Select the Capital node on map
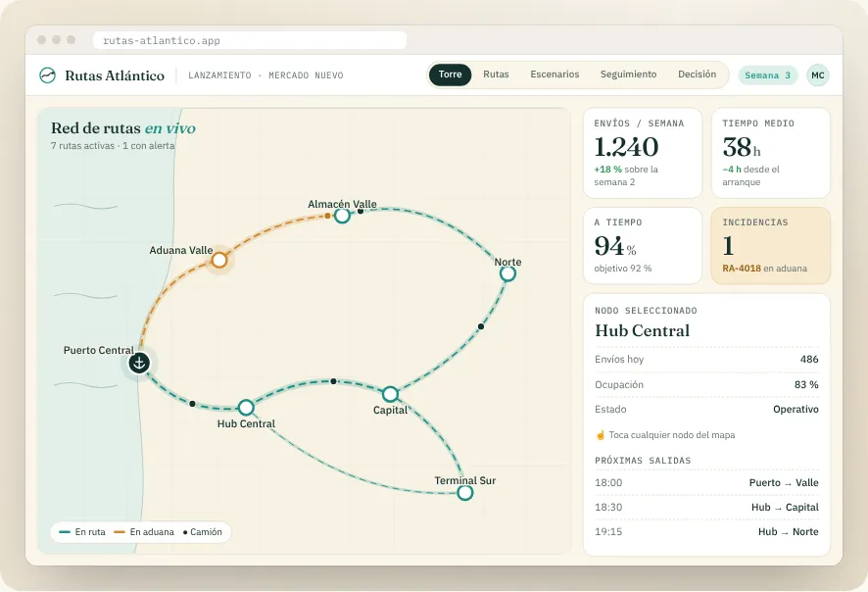Screen dimensions: 868x592 tap(390, 394)
